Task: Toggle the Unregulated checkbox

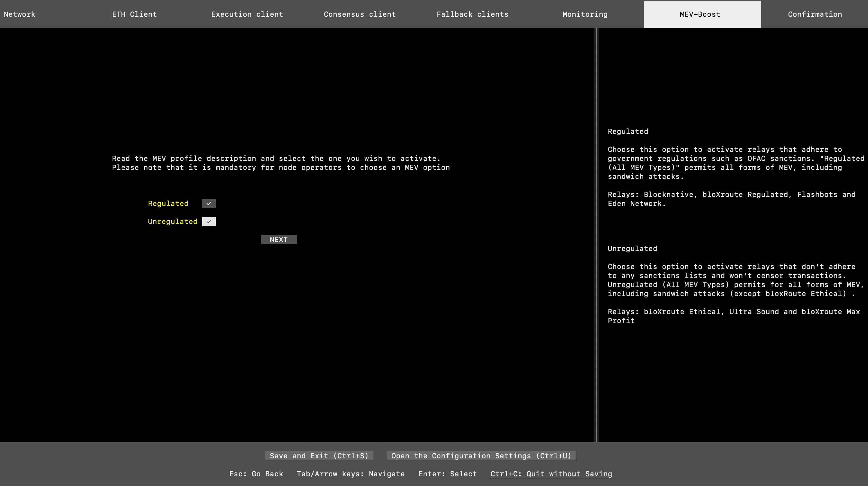Action: click(209, 222)
